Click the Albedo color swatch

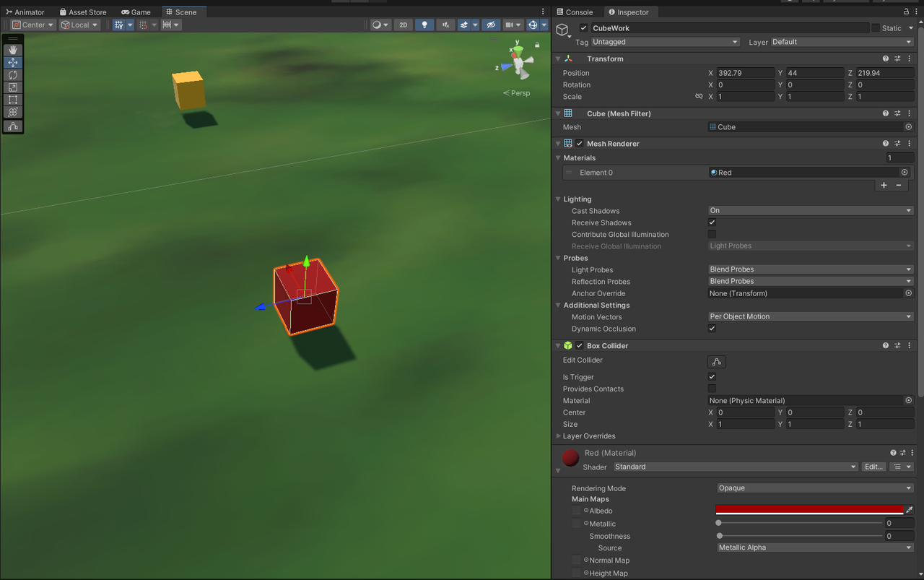coord(808,511)
